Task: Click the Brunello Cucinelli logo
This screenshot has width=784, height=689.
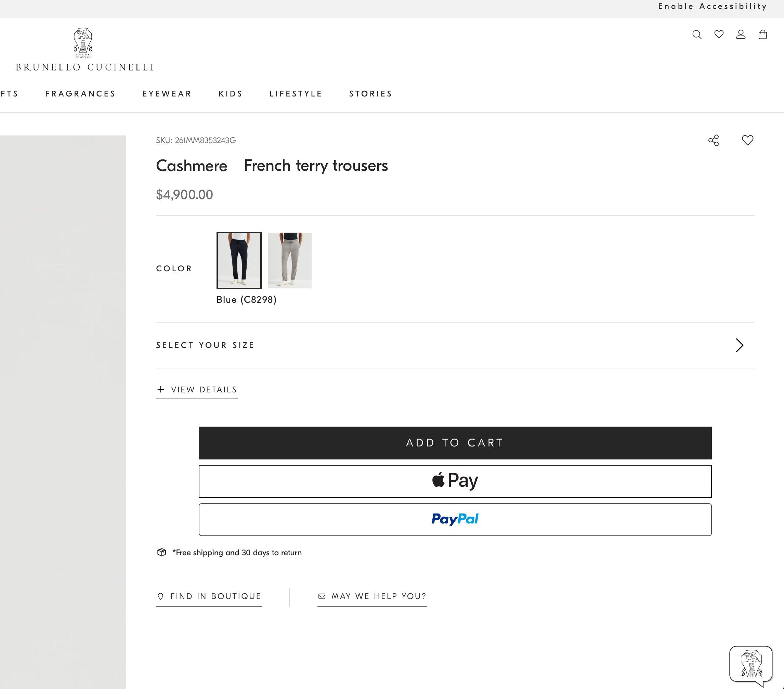Action: pos(84,50)
